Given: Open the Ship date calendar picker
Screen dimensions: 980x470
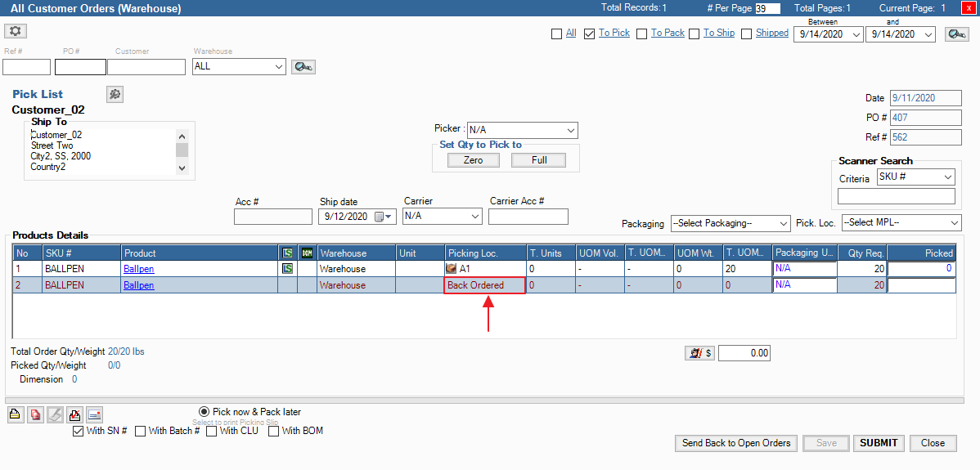Looking at the screenshot, I should coord(384,217).
